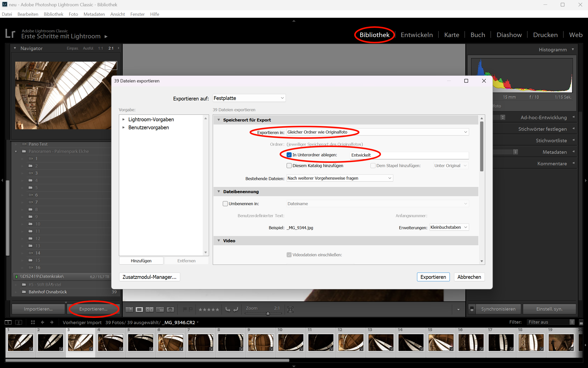Open Exportieren in location dropdown
The height and width of the screenshot is (368, 588).
point(377,132)
